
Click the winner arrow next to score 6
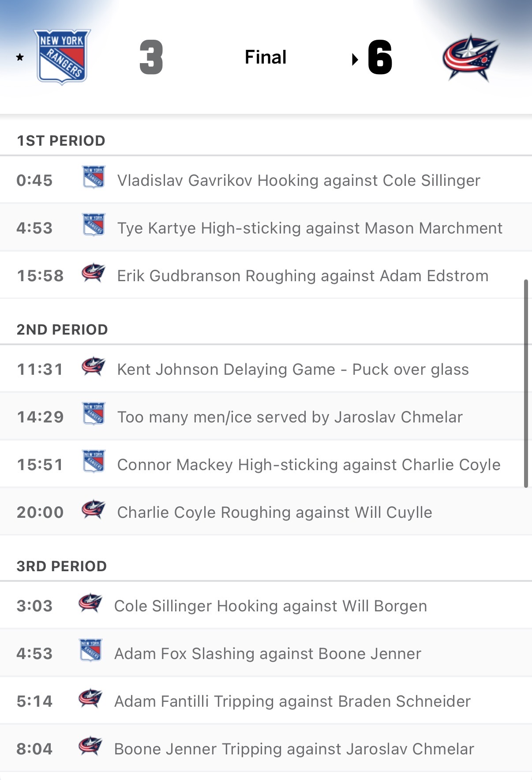point(355,59)
